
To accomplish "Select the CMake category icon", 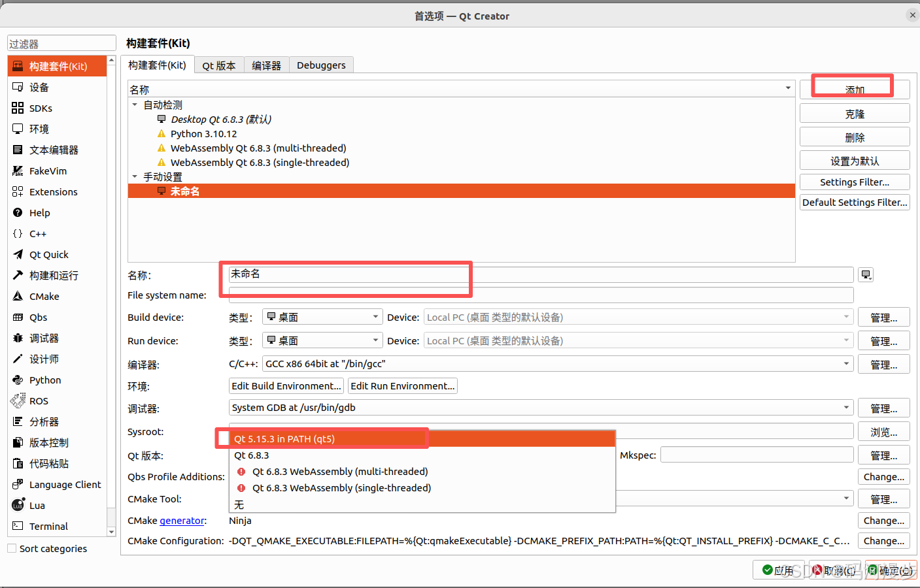I will [18, 296].
